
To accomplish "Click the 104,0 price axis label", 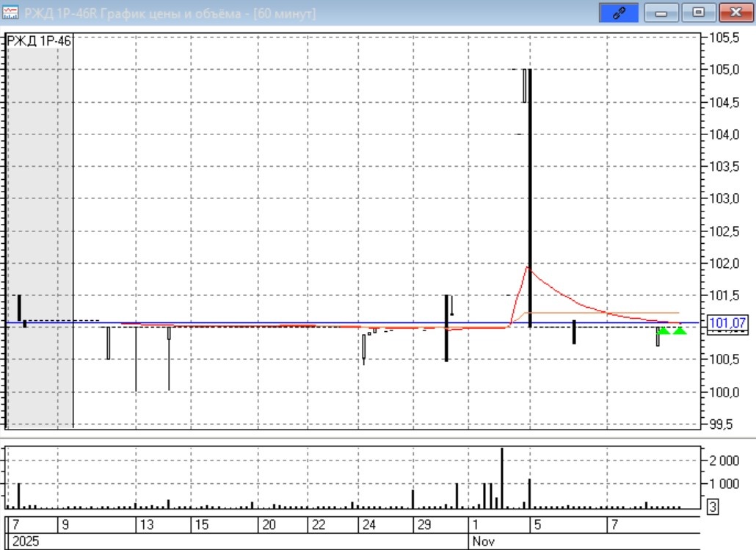I will pyautogui.click(x=724, y=134).
